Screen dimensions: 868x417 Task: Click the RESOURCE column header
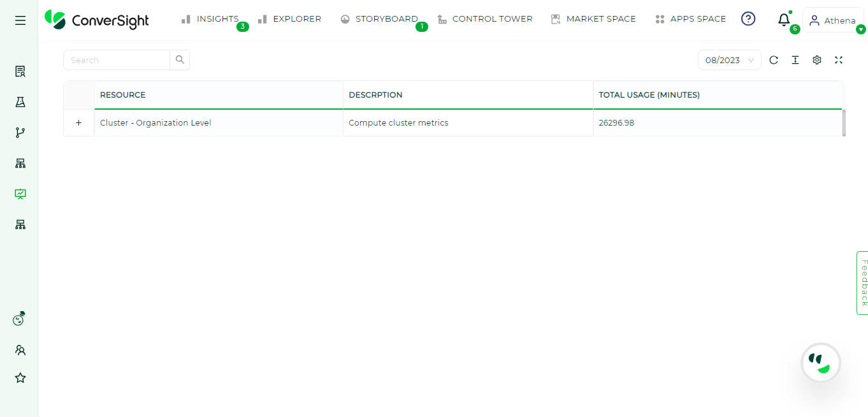[x=219, y=95]
